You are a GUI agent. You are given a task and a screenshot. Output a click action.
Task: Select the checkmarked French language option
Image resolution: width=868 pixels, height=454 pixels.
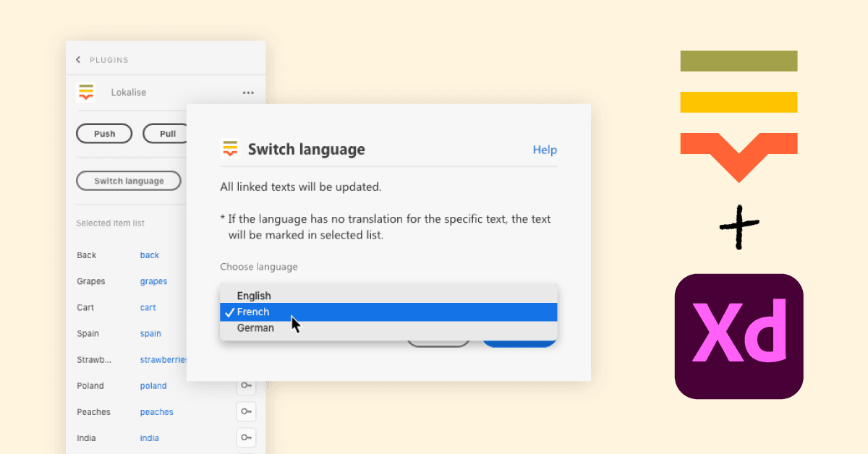[253, 312]
